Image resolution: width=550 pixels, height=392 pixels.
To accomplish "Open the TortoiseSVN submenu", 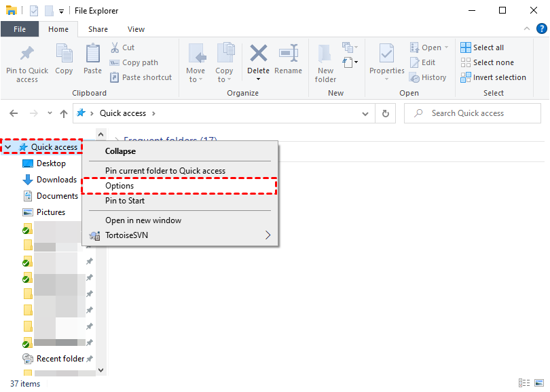I will click(x=180, y=235).
